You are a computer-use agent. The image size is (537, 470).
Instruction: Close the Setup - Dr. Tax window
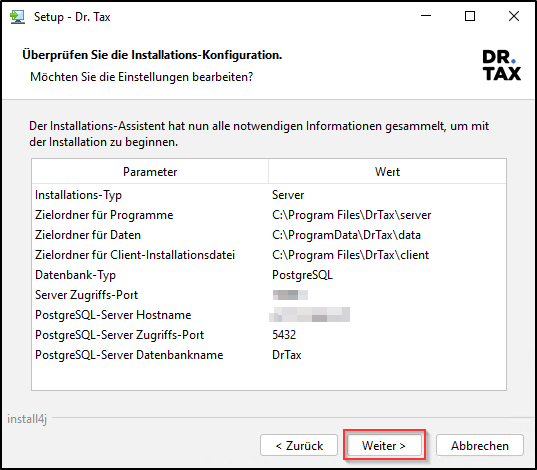point(514,16)
